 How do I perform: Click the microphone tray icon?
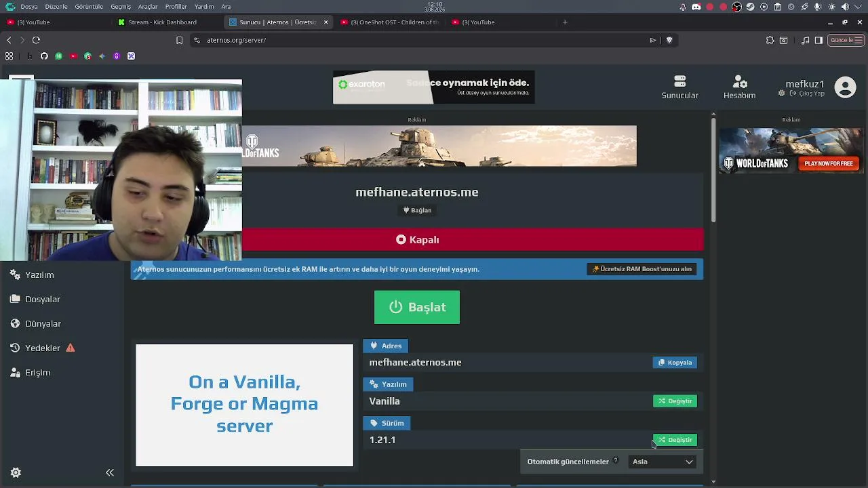pyautogui.click(x=818, y=7)
